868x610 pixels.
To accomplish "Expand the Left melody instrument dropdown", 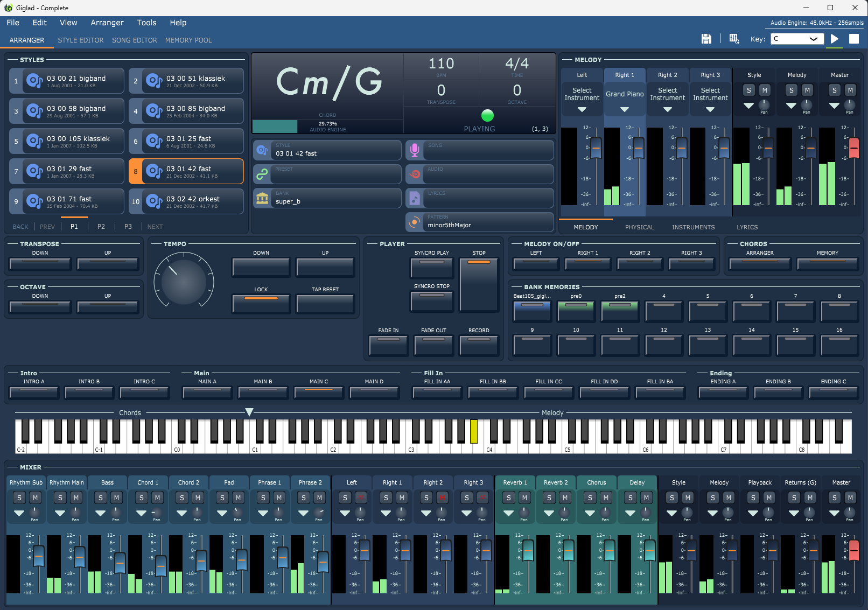I will point(582,109).
